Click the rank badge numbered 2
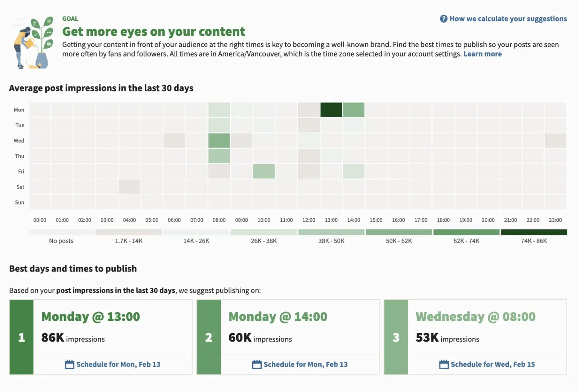The width and height of the screenshot is (579, 392). (x=209, y=337)
